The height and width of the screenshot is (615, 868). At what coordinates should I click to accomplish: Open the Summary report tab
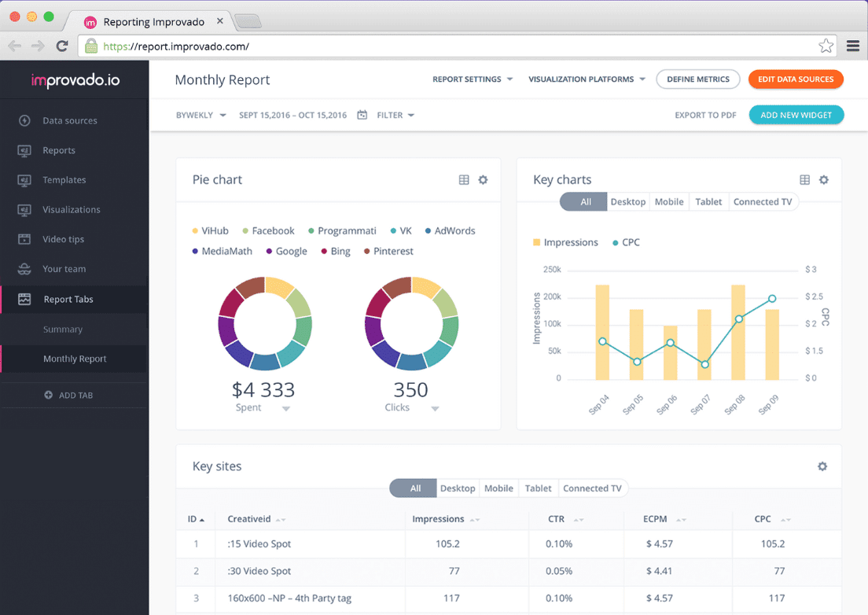(63, 330)
